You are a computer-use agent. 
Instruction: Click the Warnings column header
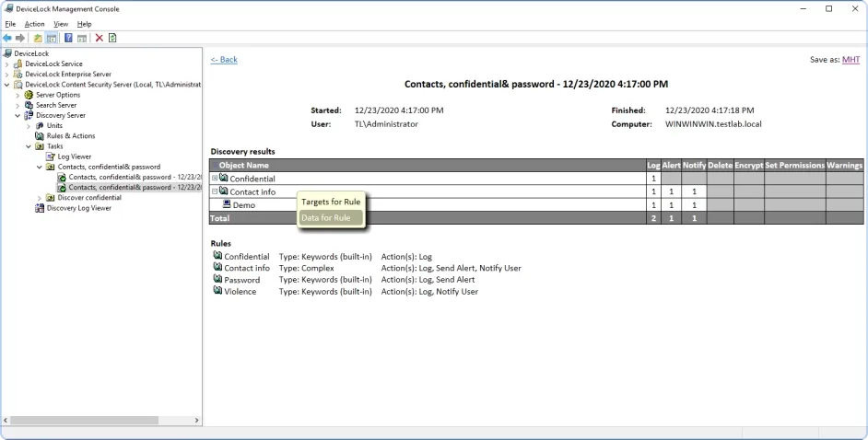point(844,165)
